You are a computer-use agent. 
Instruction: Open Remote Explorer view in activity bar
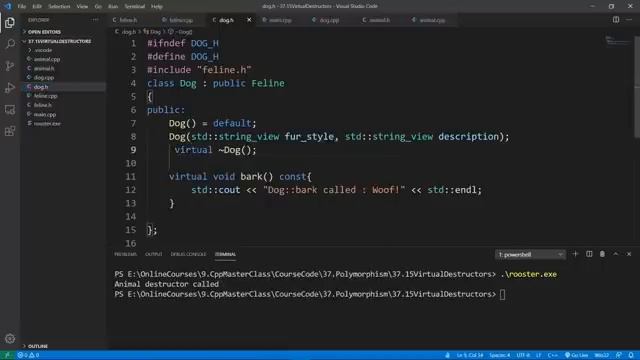tap(10, 109)
